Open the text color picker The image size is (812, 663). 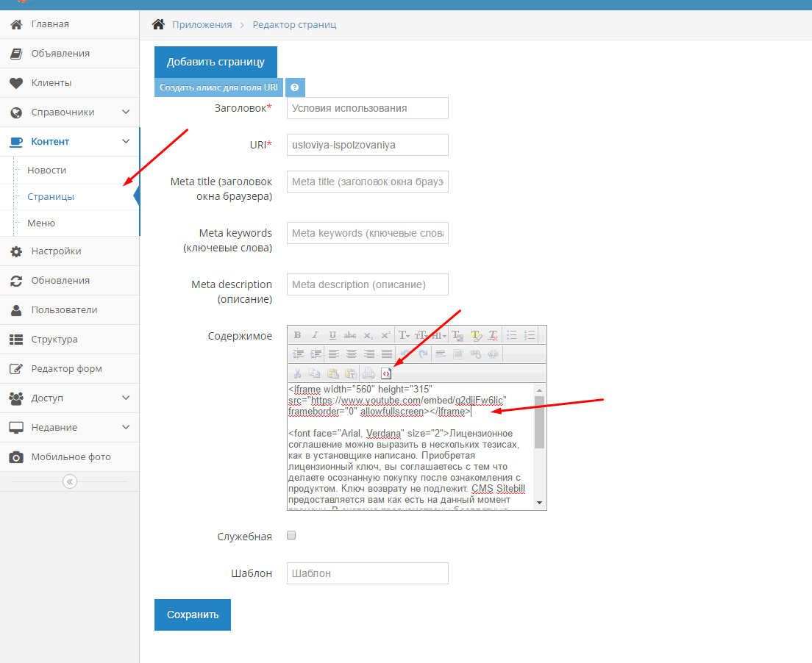(457, 335)
